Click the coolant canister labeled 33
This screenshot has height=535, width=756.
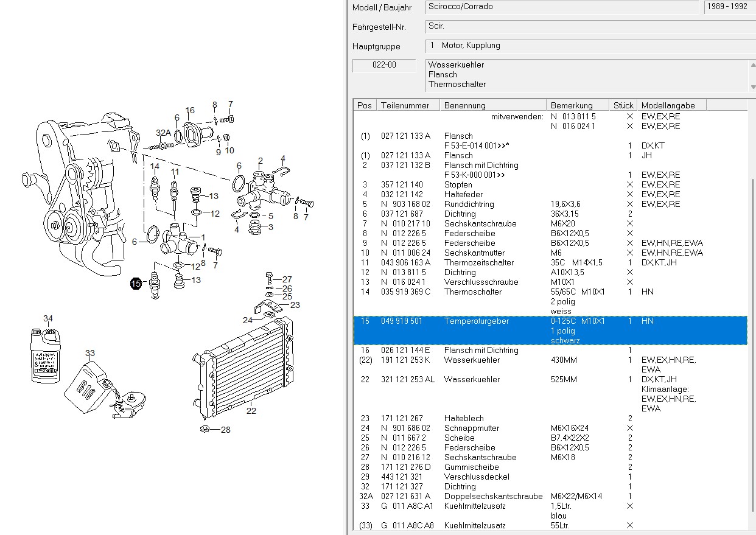click(x=91, y=382)
